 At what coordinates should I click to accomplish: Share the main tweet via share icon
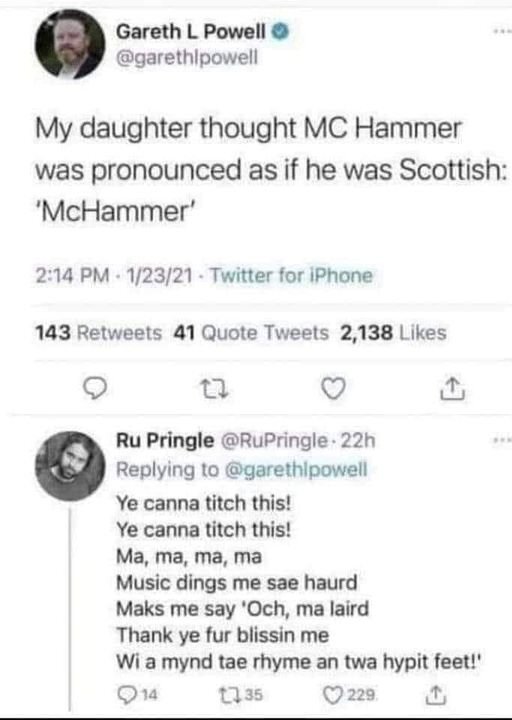[452, 388]
